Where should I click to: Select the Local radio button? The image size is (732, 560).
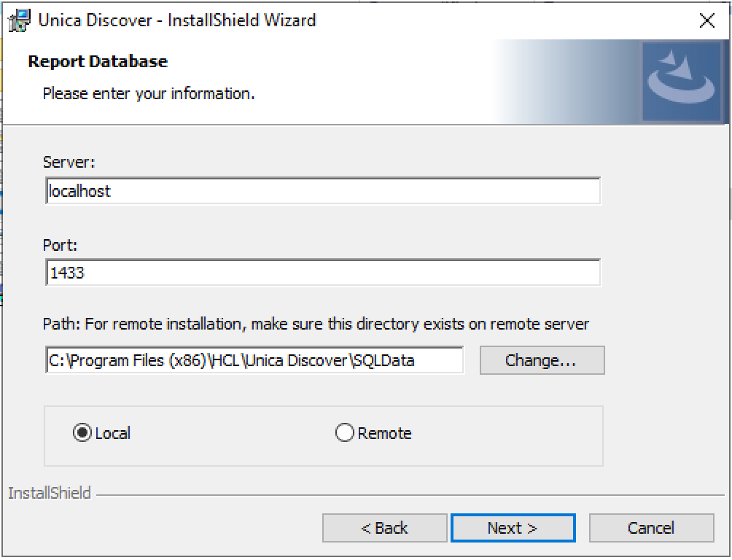[x=81, y=433]
